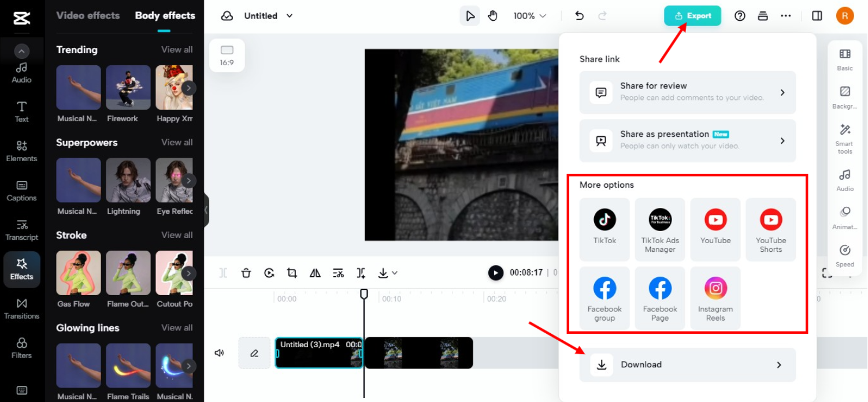Click the transcript-based editing scissors icon
Screen dimensions: 868x402
point(338,273)
